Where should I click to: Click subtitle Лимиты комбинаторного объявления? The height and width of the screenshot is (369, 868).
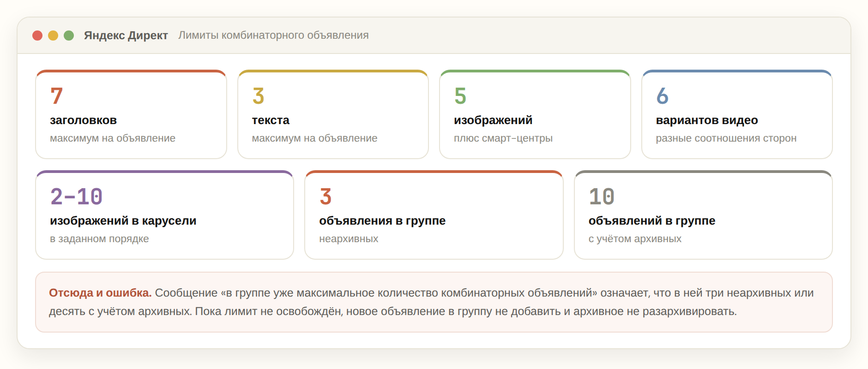click(273, 36)
